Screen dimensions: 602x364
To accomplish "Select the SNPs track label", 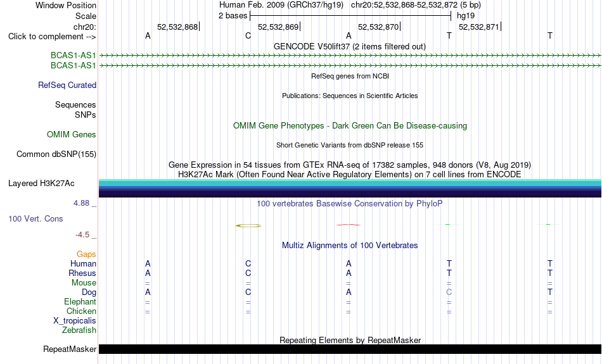I will click(86, 115).
